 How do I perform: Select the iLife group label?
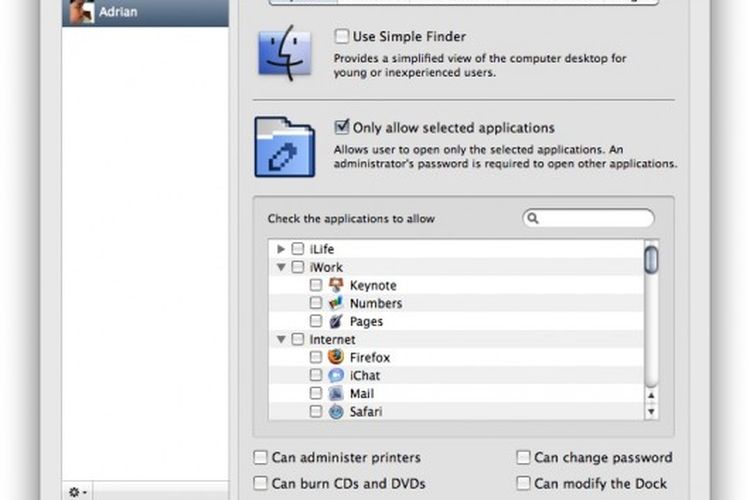click(x=322, y=249)
